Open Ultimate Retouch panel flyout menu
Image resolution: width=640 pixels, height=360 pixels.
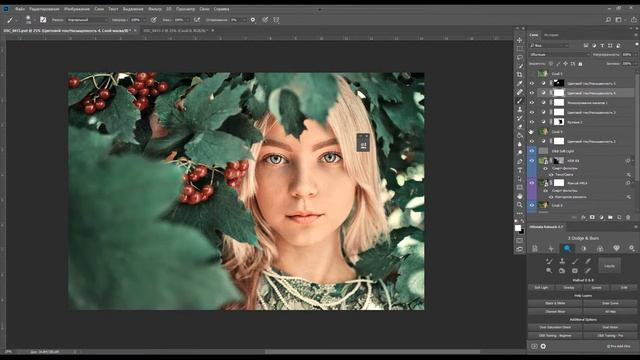(636, 227)
